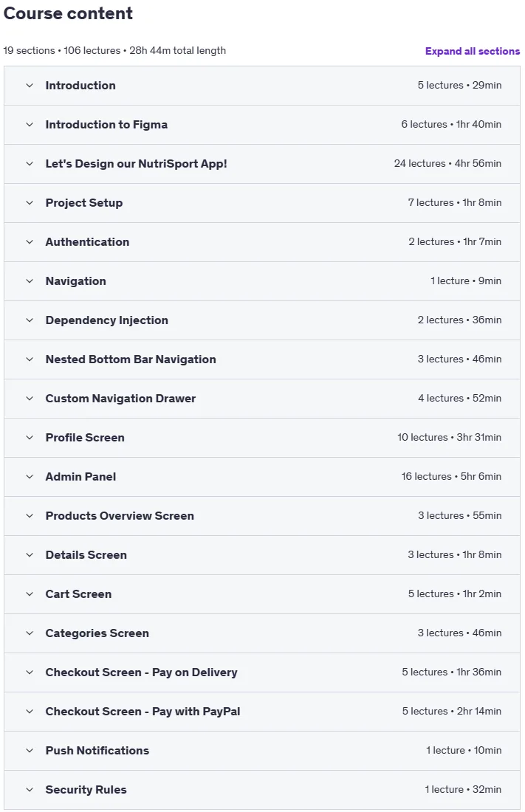Select the Cart Screen section title
Screen dimensions: 525x812
[x=78, y=594]
